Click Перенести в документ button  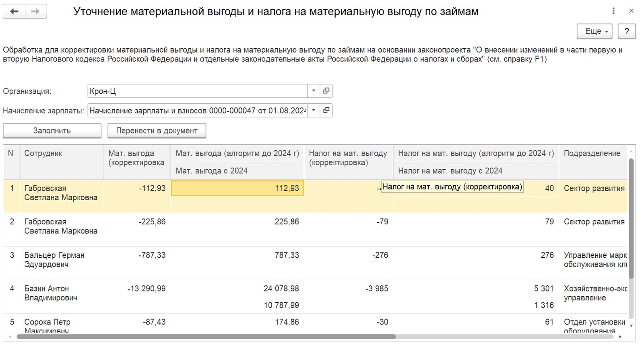[x=157, y=131]
